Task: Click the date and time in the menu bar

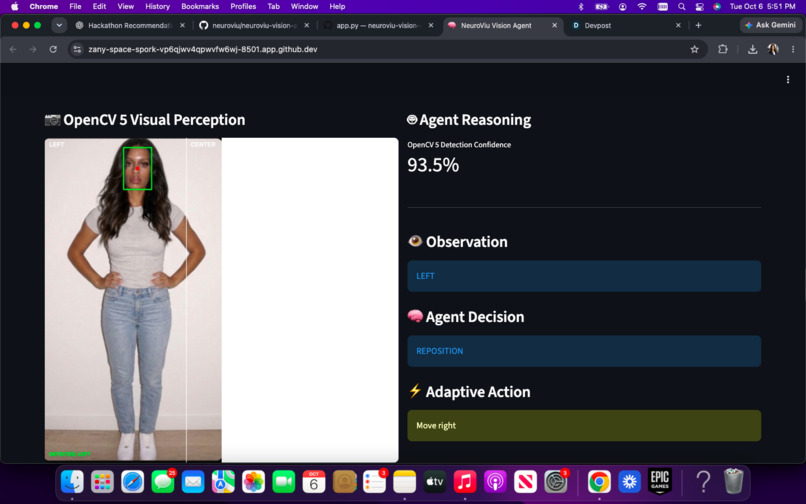Action: coord(762,7)
